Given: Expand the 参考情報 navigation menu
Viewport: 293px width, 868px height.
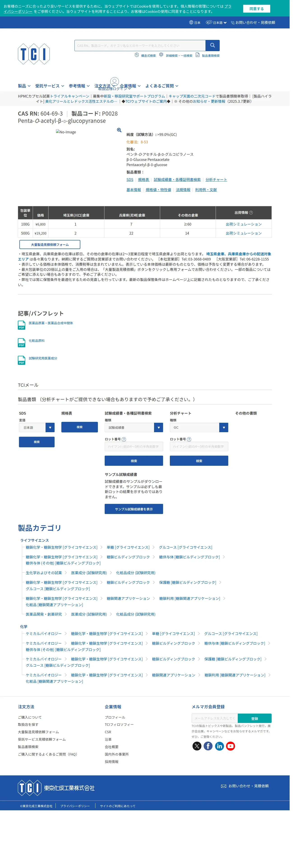Looking at the screenshot, I should click(x=79, y=86).
